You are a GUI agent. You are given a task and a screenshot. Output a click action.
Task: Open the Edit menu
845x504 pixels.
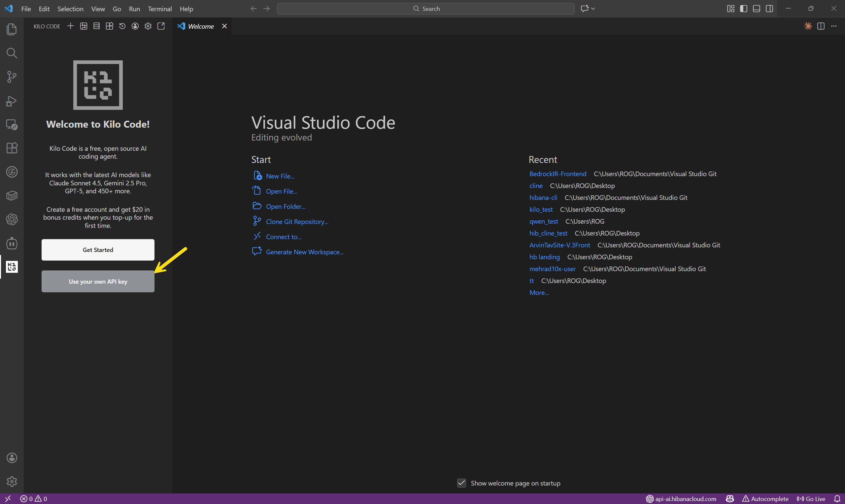[x=44, y=9]
